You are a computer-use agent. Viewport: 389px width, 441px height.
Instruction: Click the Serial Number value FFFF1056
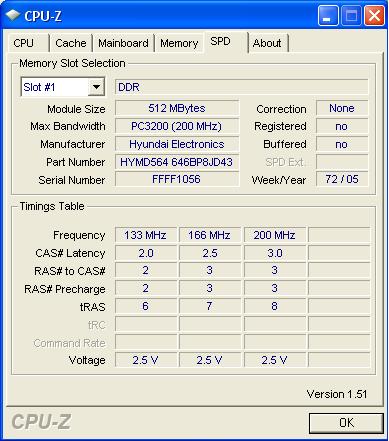[x=177, y=179]
